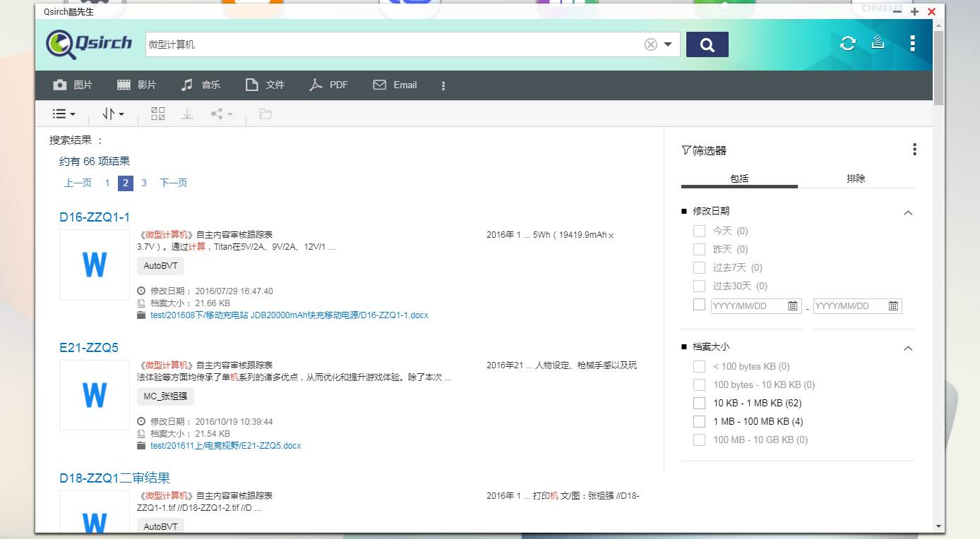Click AutoBVT tag under D16-ZZQ1-1
The image size is (980, 539).
tap(160, 266)
